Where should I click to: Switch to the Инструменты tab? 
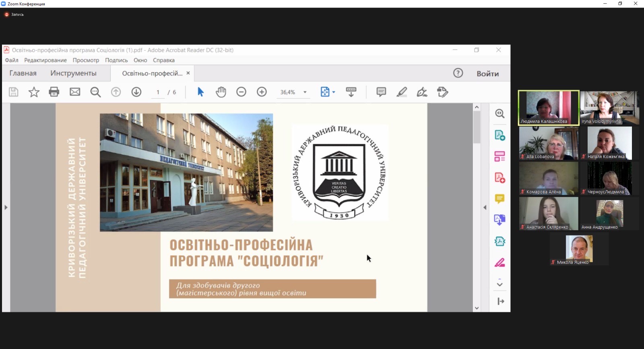click(x=73, y=73)
